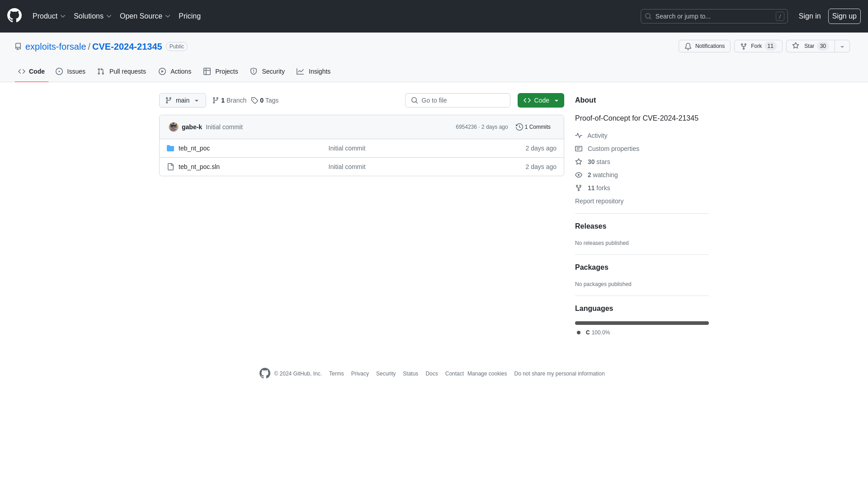Open the Projects tab

pos(221,71)
